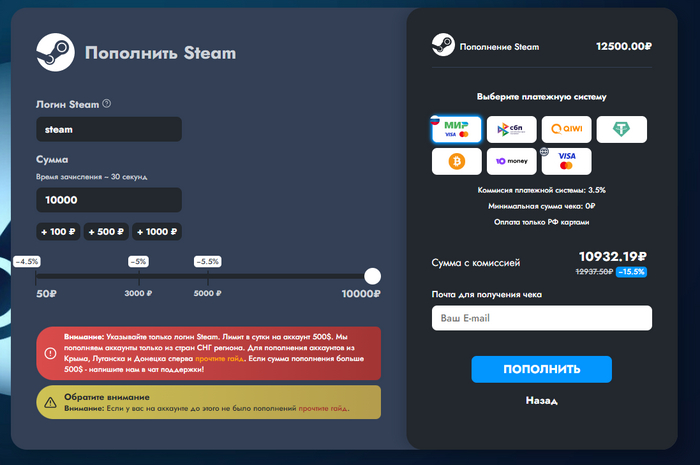The image size is (700, 465).
Task: Click the Steam logo beside Пополнить Steam heading
Action: (x=55, y=52)
